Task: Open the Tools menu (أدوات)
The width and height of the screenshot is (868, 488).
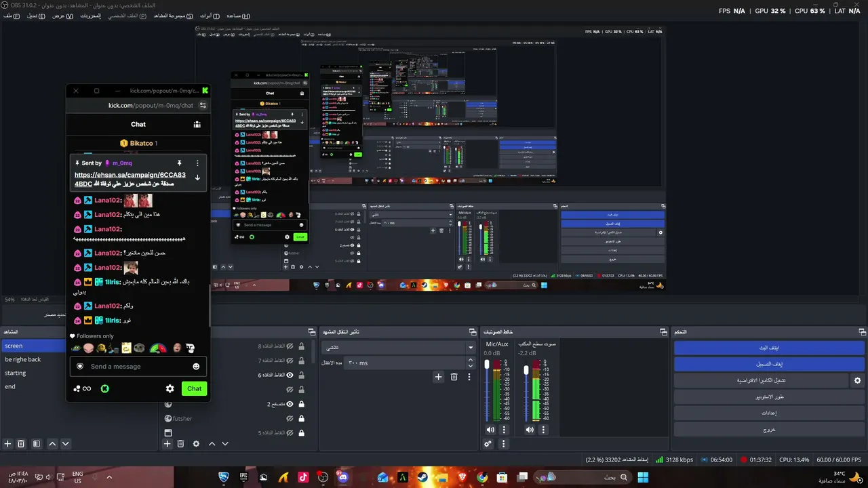Action: coord(210,16)
